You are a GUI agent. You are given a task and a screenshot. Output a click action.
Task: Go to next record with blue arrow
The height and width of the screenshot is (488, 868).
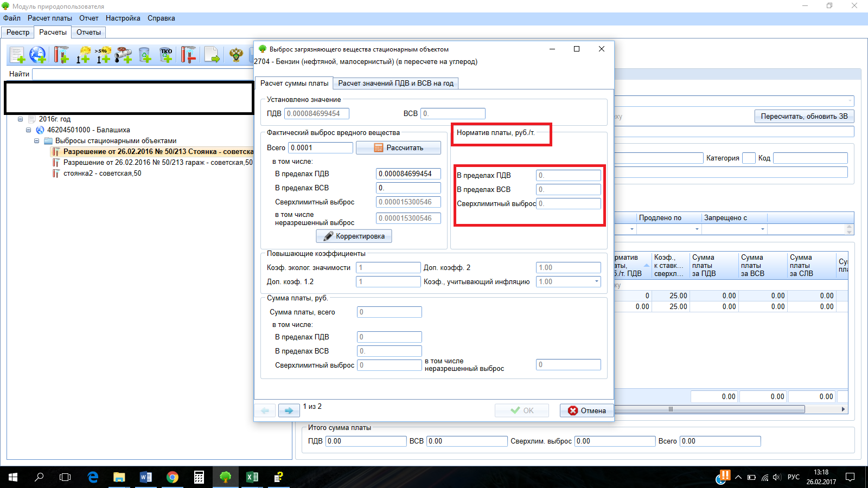[289, 410]
